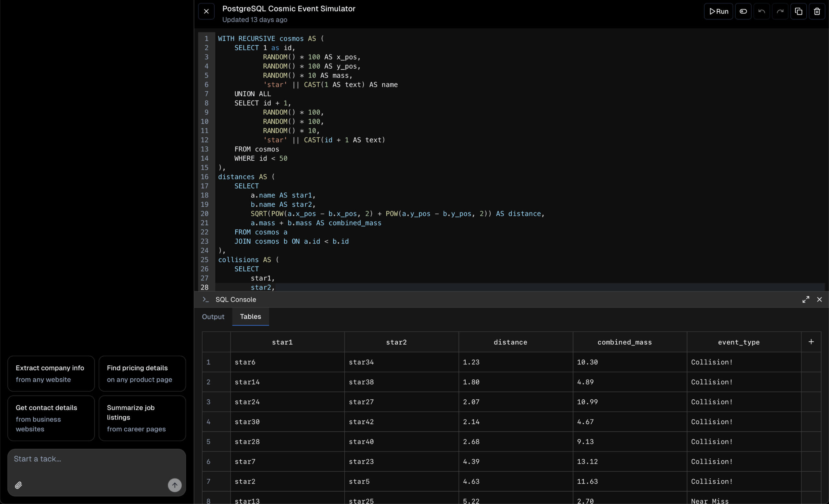Switch to the Output tab
This screenshot has width=829, height=504.
(213, 316)
